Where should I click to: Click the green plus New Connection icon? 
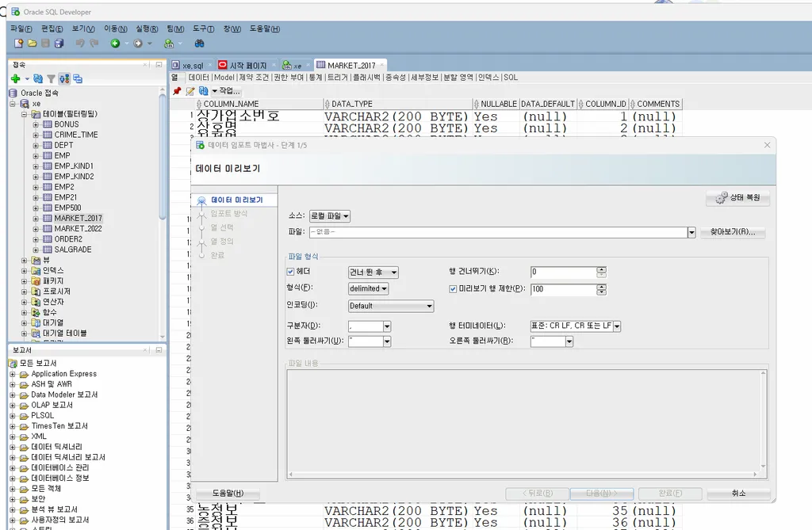16,78
